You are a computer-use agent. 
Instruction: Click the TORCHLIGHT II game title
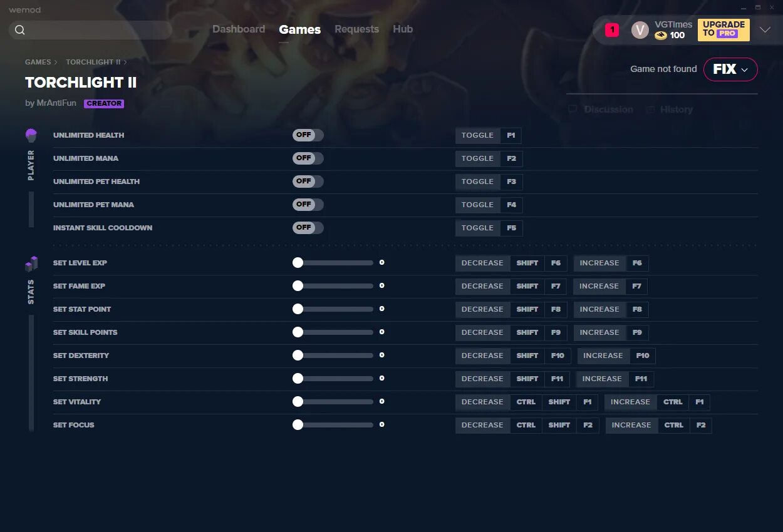(81, 83)
